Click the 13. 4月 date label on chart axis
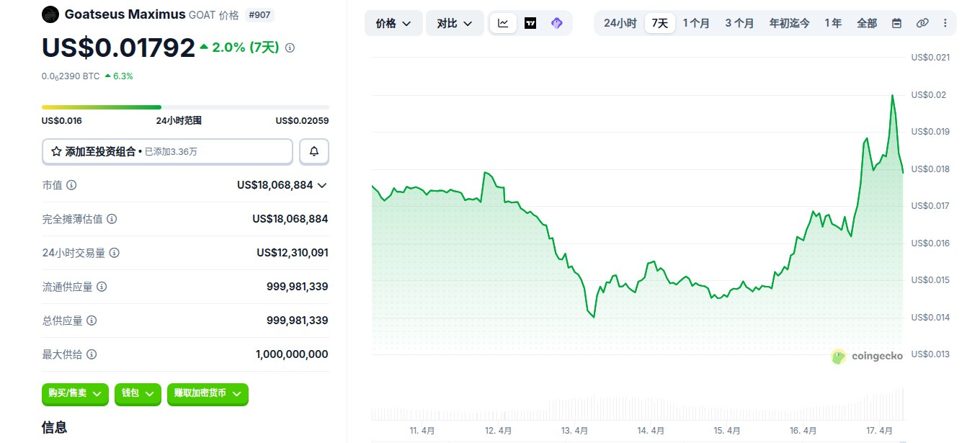980x443 pixels. [x=575, y=431]
